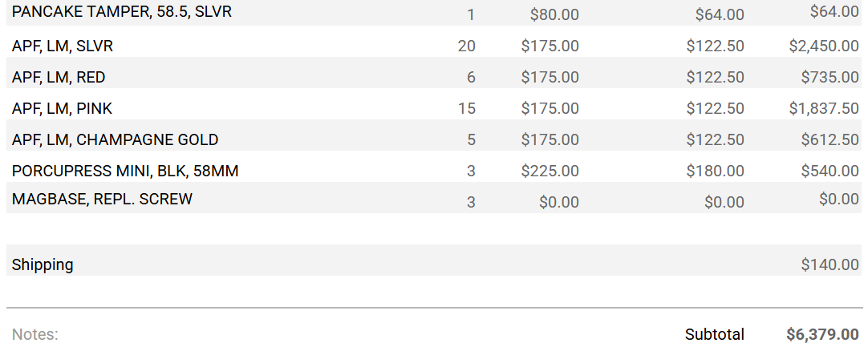Click the APF, LM, CHAMPAGNE GOLD item
Screen dimensions: 868x347
click(115, 139)
